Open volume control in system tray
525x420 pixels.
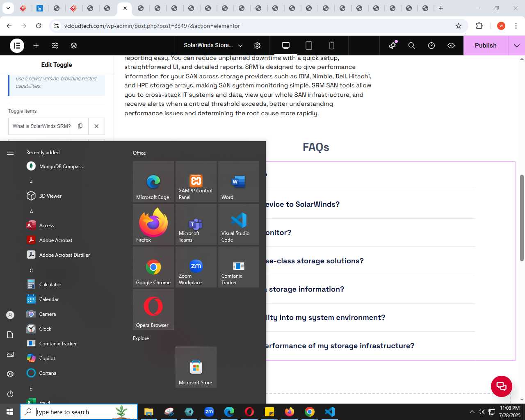482,412
